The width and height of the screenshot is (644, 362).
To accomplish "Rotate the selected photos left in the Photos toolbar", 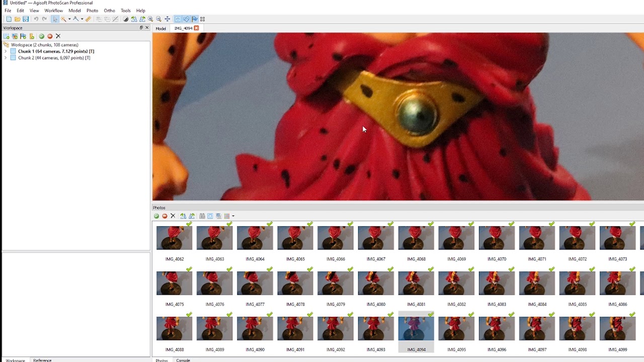I will [x=183, y=216].
